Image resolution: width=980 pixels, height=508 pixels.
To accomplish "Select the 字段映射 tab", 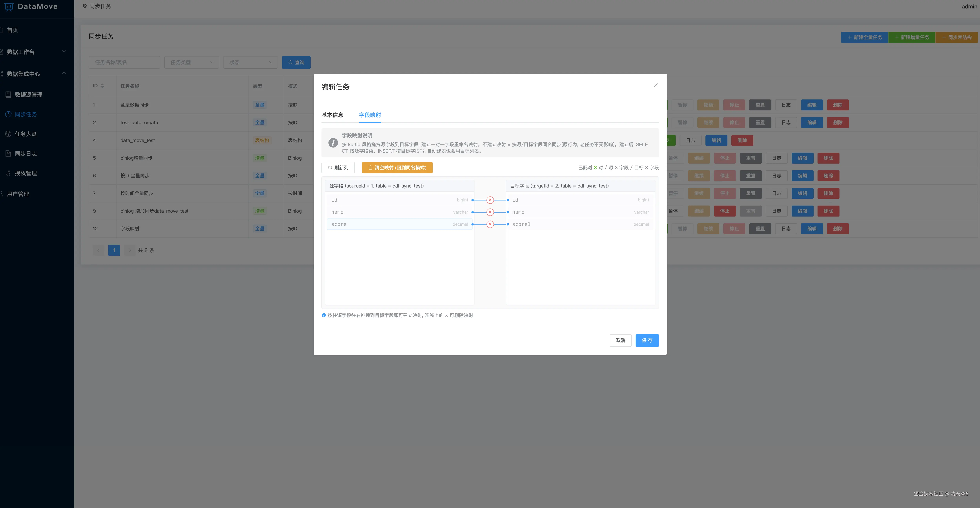I will click(x=370, y=115).
